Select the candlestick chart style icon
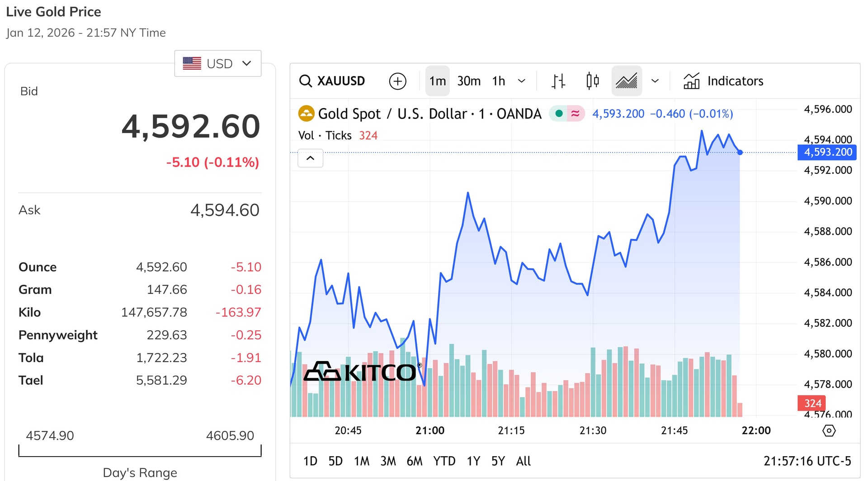Screen dimensions: 868x481 (592, 81)
